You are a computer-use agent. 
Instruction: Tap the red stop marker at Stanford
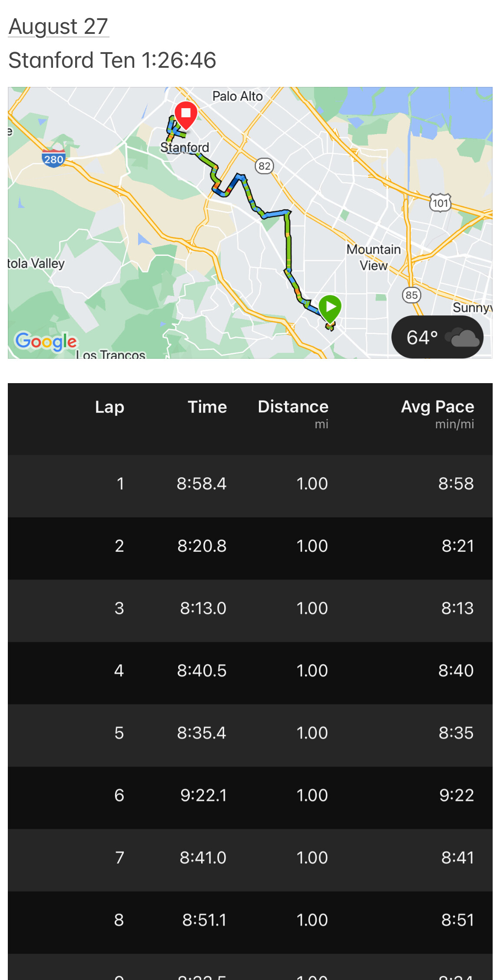pos(186,114)
